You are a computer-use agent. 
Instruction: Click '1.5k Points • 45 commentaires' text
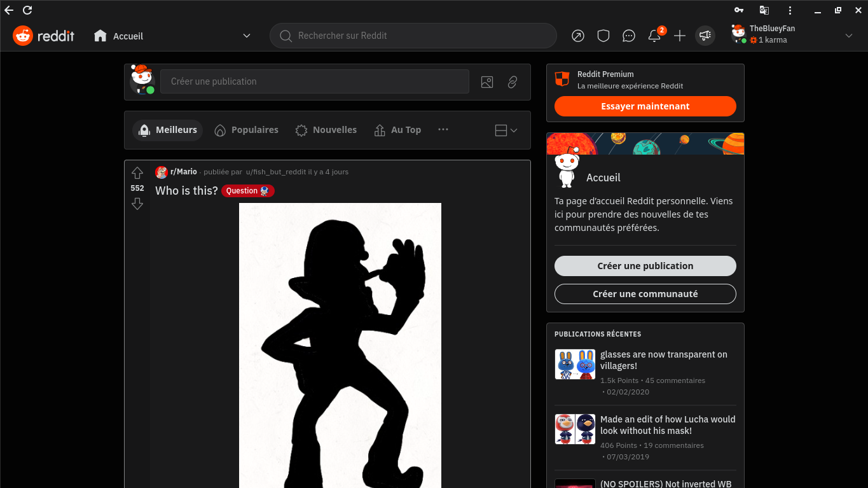652,380
